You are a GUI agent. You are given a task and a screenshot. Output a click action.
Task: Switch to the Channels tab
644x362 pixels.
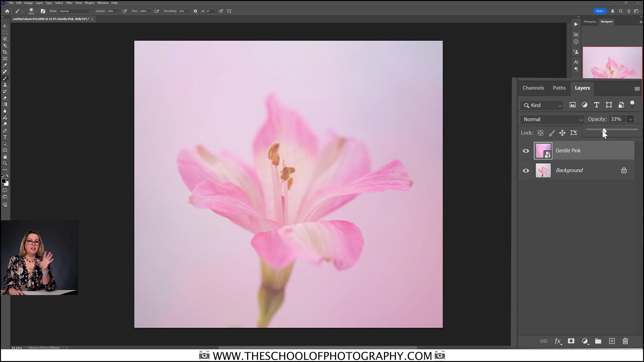pos(533,88)
